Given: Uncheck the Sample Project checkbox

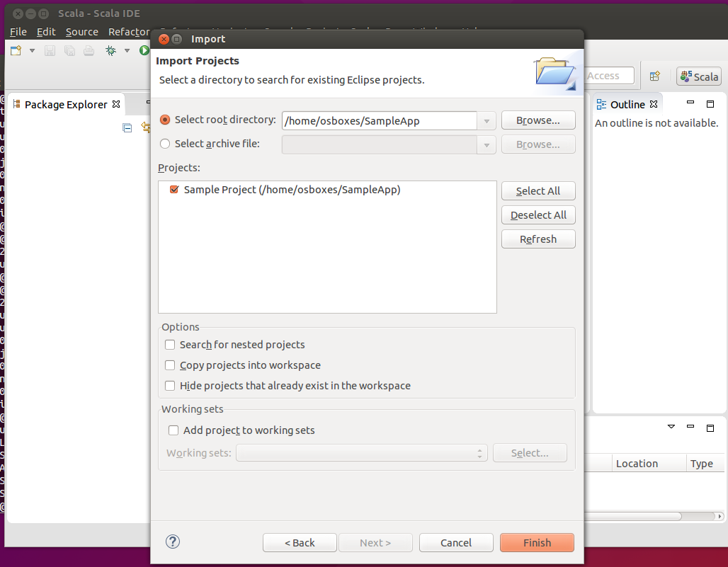Looking at the screenshot, I should (x=174, y=189).
